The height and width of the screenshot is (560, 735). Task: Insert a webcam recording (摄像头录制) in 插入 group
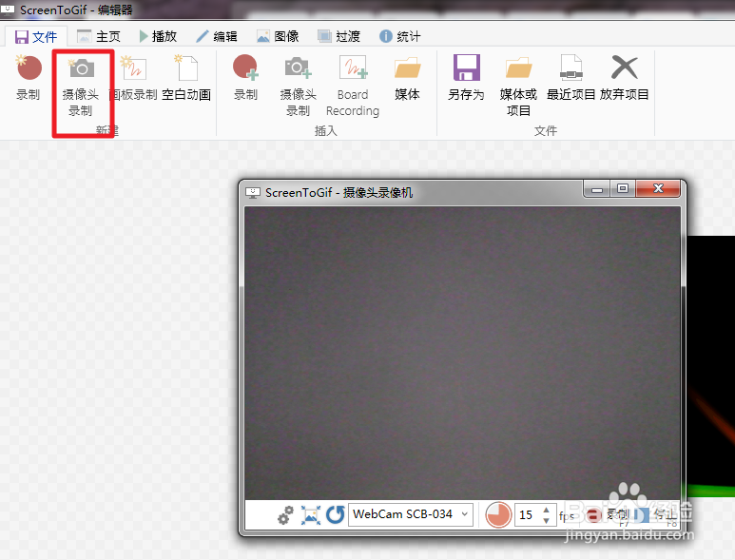(x=299, y=87)
